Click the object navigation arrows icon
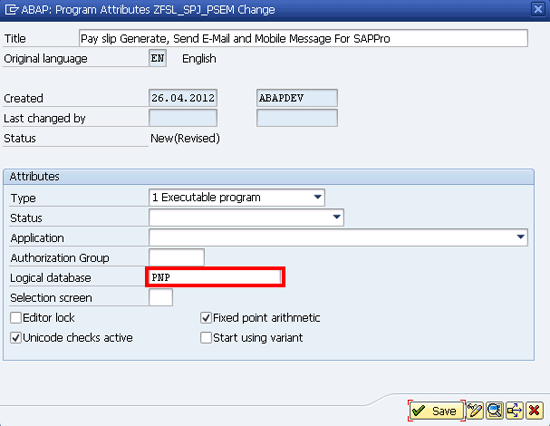 tap(514, 411)
